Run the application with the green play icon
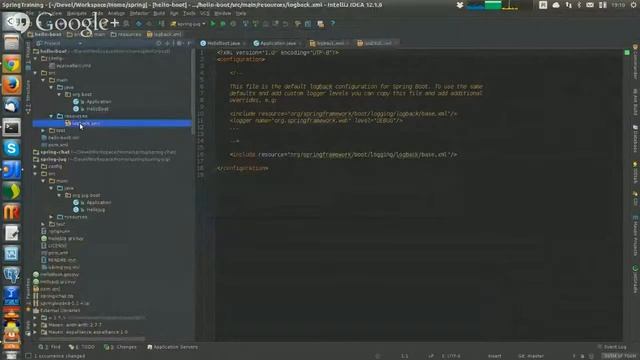 tap(213, 24)
